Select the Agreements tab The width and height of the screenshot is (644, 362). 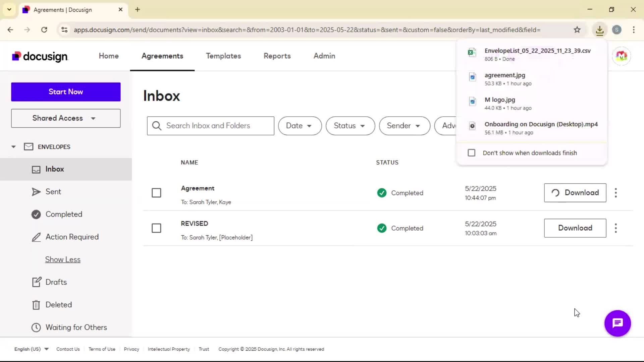click(162, 56)
